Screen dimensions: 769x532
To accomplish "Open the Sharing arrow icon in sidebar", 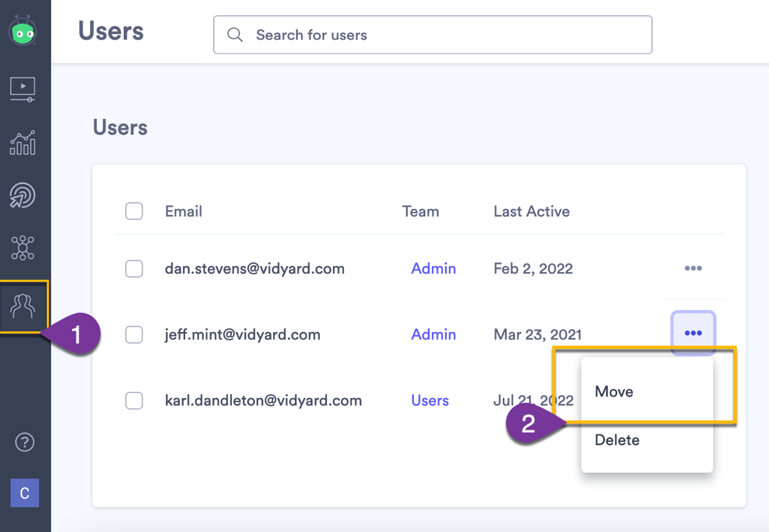I will click(x=23, y=195).
